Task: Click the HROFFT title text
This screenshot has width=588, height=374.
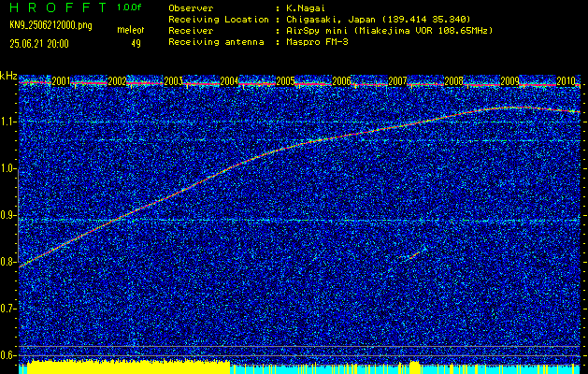Action: click(58, 7)
